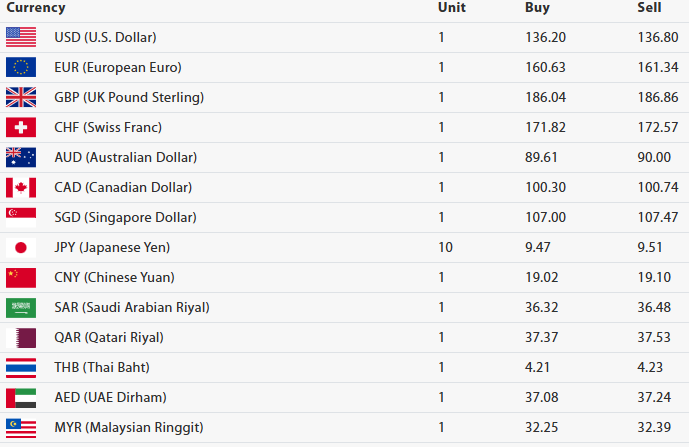Click the UK Union Jack flag icon
The image size is (689, 447).
(21, 97)
